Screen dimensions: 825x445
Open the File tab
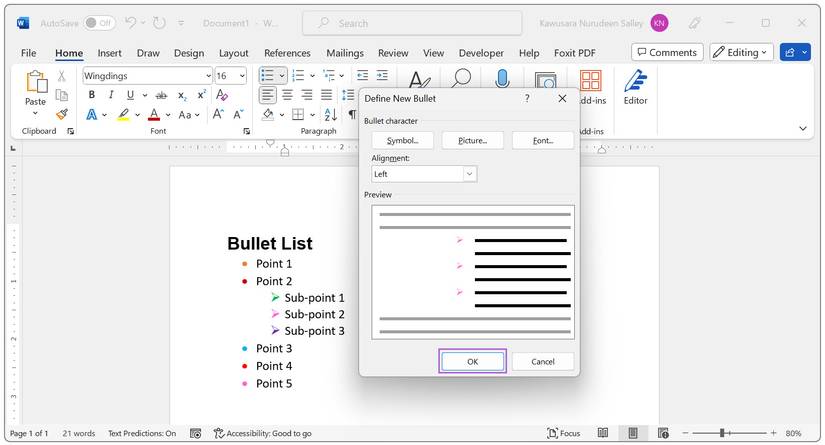(x=28, y=53)
